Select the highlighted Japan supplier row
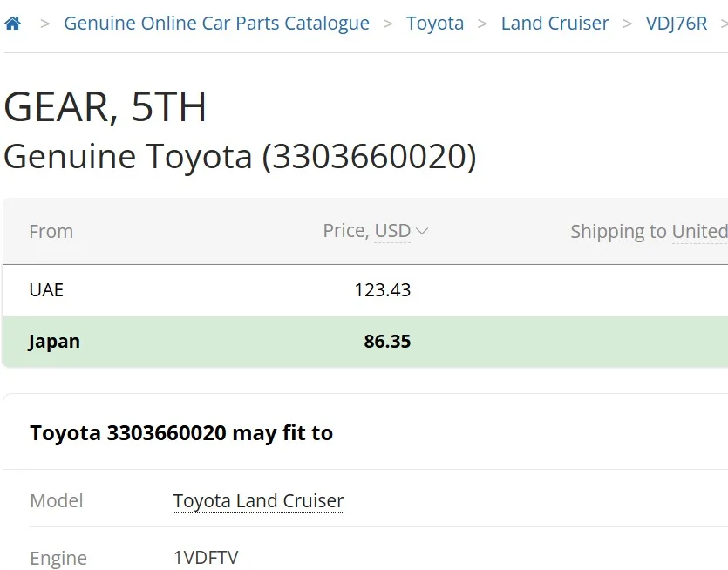 click(54, 341)
